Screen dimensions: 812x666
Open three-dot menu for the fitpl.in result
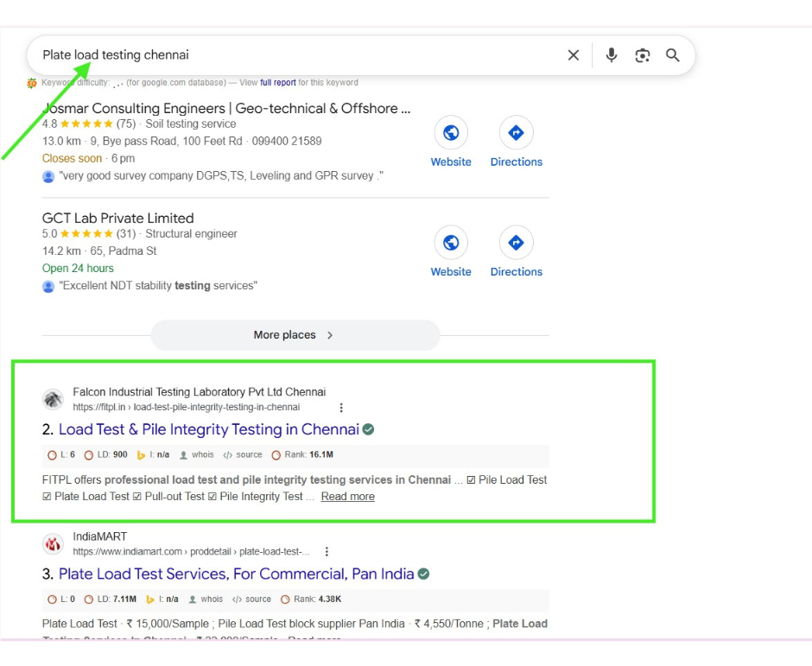(340, 408)
